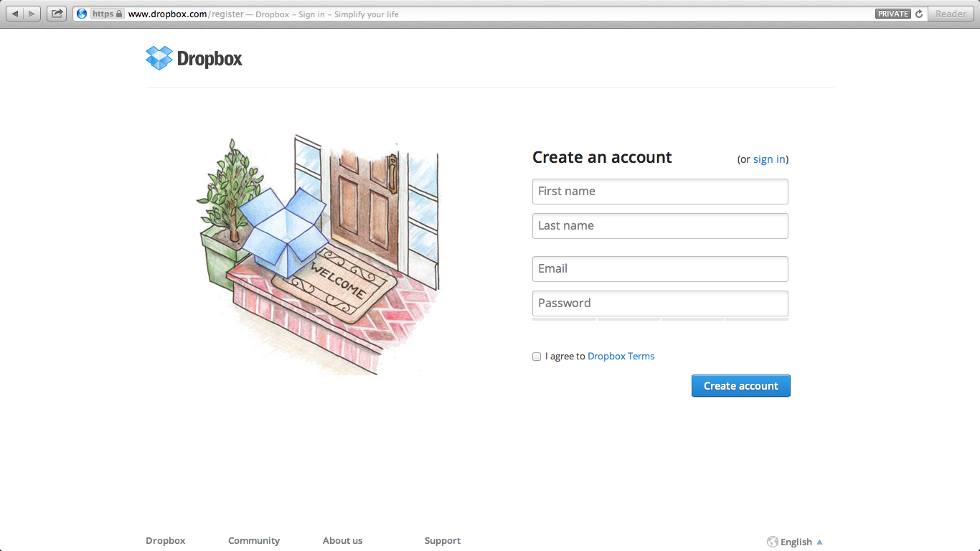Click the Create an account heading
This screenshot has width=980, height=551.
point(602,158)
